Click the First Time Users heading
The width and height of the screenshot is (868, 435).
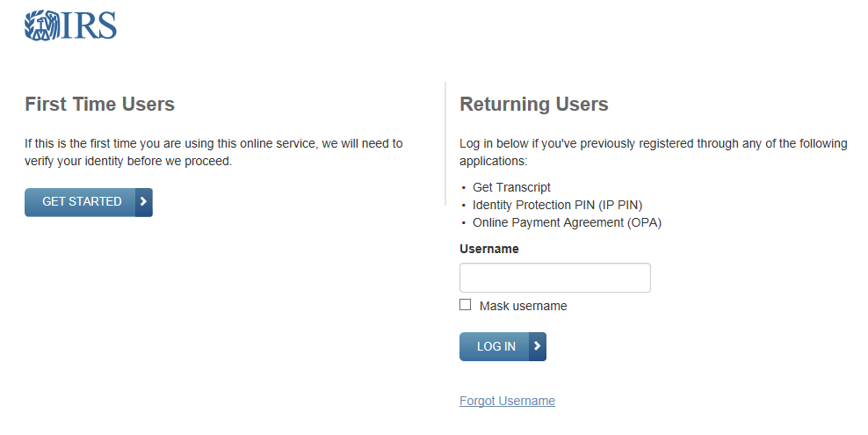[x=99, y=105]
